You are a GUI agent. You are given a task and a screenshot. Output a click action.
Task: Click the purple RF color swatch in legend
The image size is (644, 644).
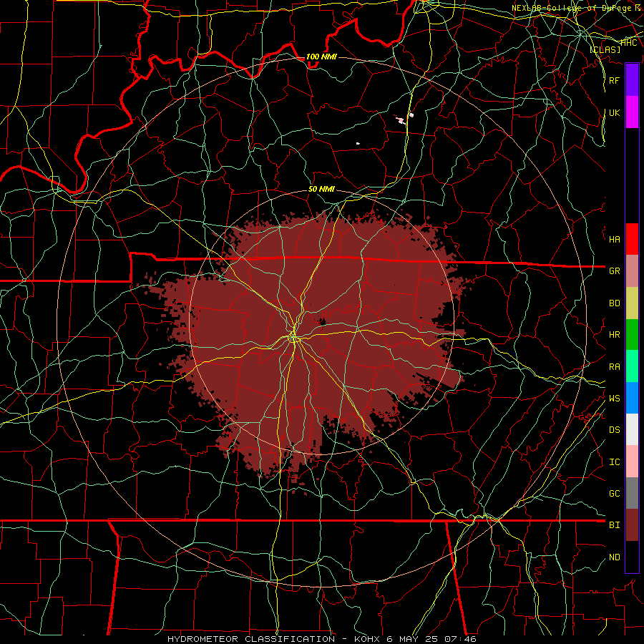click(632, 80)
